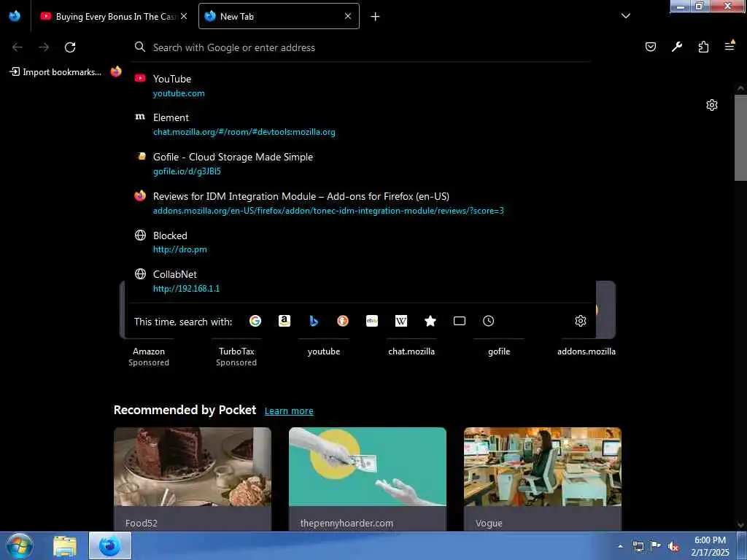Viewport: 747px width, 560px height.
Task: Open the Save to Pocket icon
Action: [650, 47]
